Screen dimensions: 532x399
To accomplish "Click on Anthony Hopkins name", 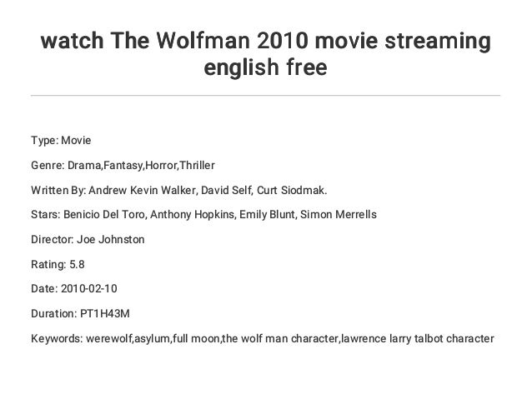I will (192, 215).
